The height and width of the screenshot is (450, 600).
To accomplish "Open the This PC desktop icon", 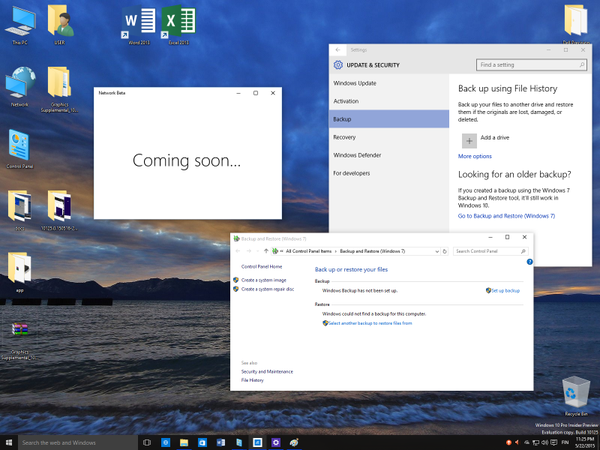I will [20, 25].
